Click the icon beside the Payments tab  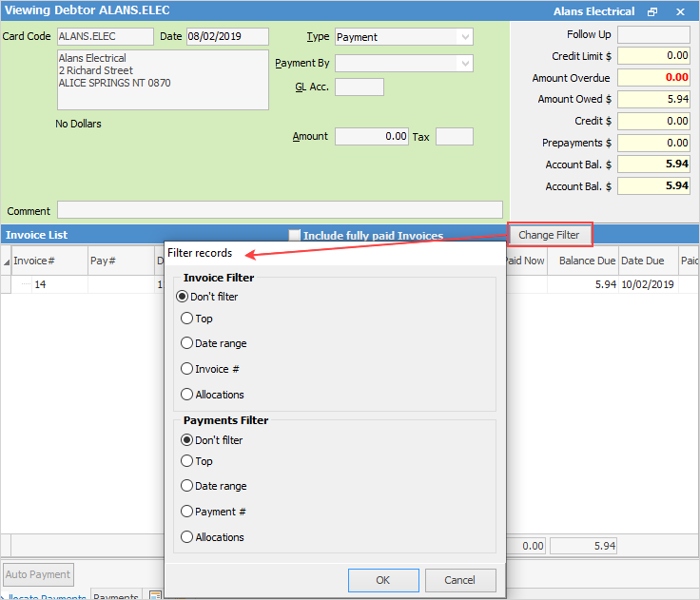click(154, 595)
